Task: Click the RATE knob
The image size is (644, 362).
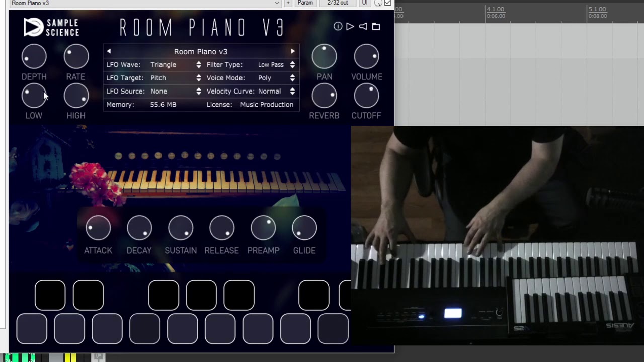Action: tap(76, 56)
